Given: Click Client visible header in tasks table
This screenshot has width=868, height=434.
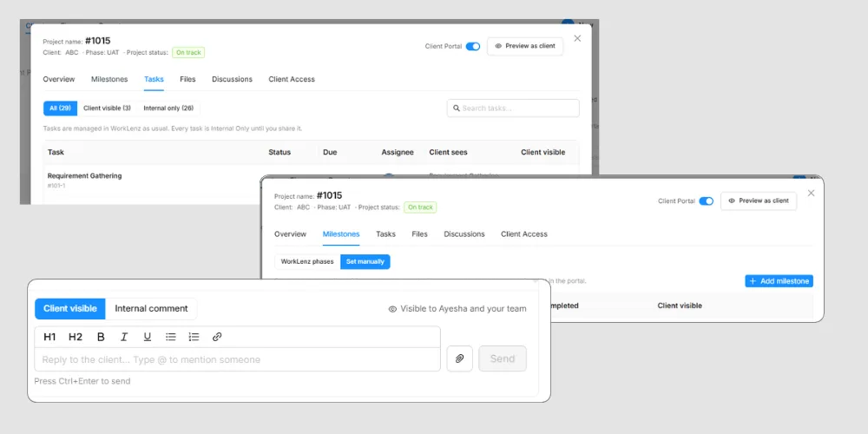Looking at the screenshot, I should click(x=543, y=152).
